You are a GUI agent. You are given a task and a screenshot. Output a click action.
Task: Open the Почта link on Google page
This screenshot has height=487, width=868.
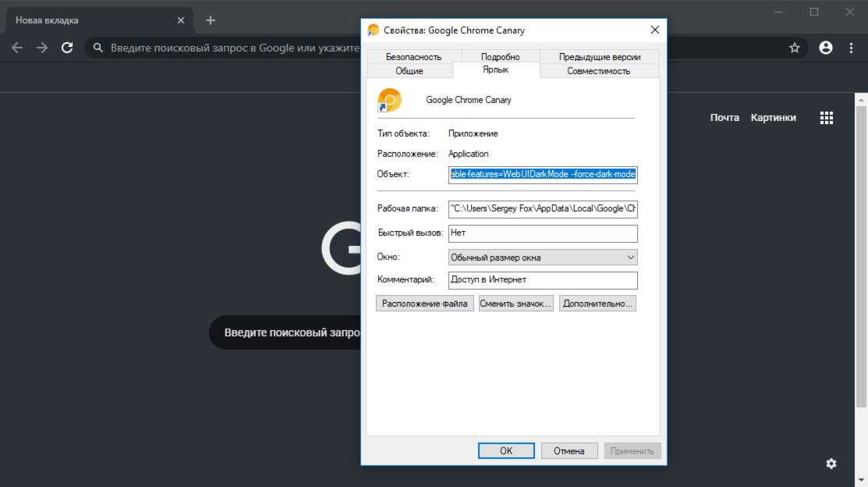725,117
